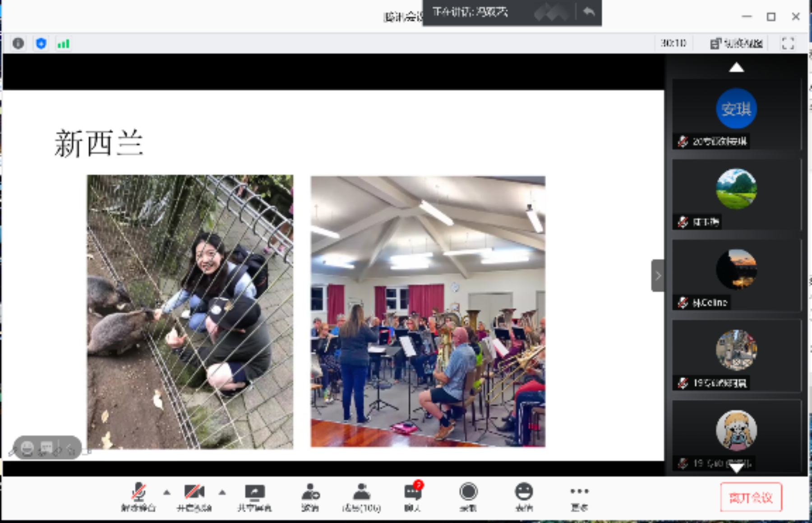Click the blue security shield icon
812x523 pixels.
tap(41, 43)
